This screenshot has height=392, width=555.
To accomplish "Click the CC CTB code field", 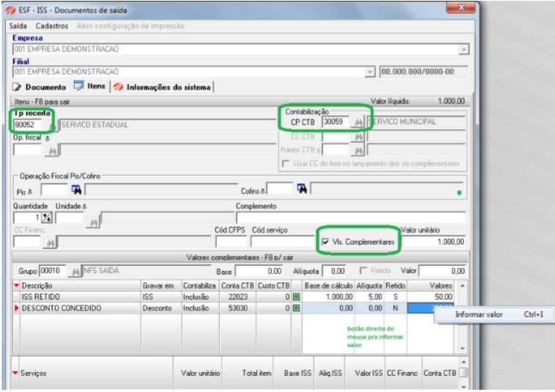I will (x=336, y=136).
